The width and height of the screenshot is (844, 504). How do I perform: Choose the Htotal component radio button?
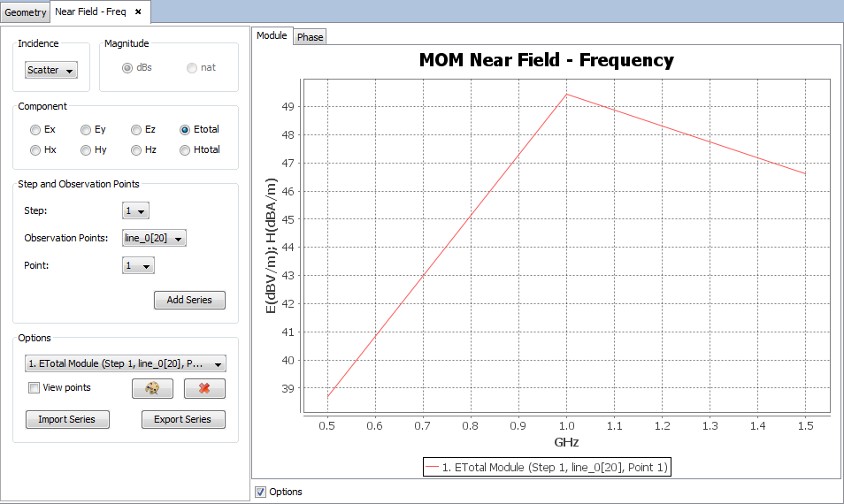point(185,150)
